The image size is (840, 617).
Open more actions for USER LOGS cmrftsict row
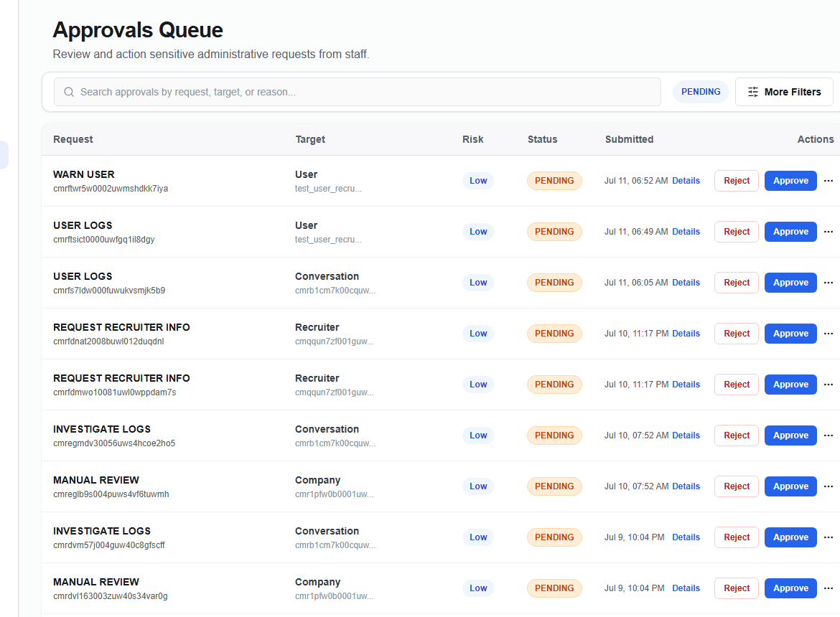(x=829, y=232)
